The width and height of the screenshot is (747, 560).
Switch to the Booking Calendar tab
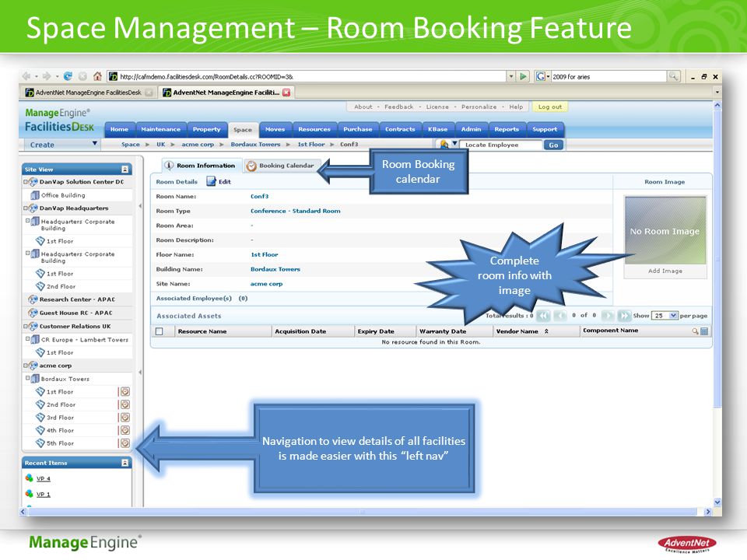281,165
